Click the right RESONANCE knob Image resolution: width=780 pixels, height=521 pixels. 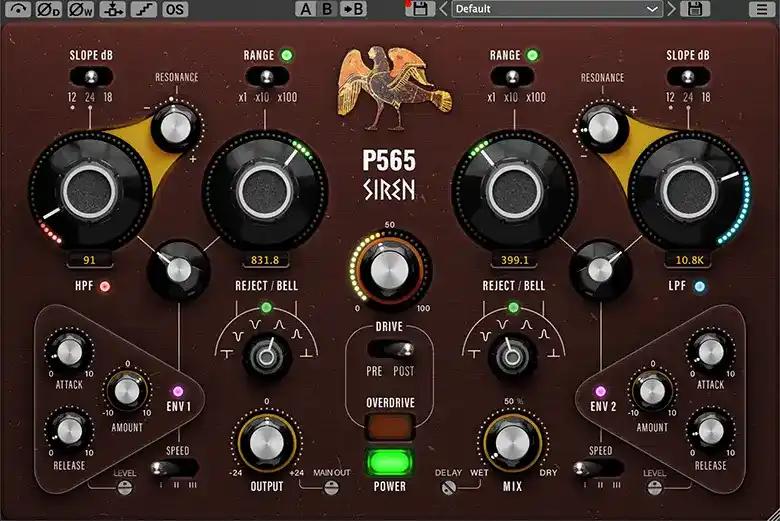pos(602,127)
